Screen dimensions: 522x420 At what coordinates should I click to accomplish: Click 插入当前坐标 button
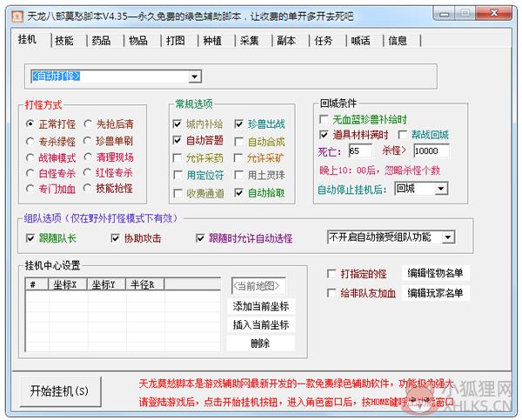[261, 325]
